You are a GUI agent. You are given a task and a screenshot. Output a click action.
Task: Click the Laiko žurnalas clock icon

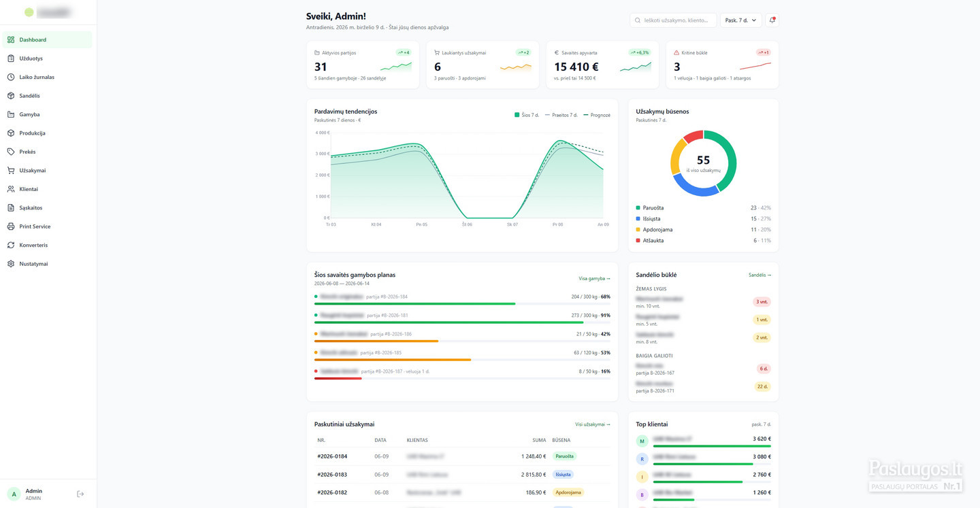click(x=11, y=77)
